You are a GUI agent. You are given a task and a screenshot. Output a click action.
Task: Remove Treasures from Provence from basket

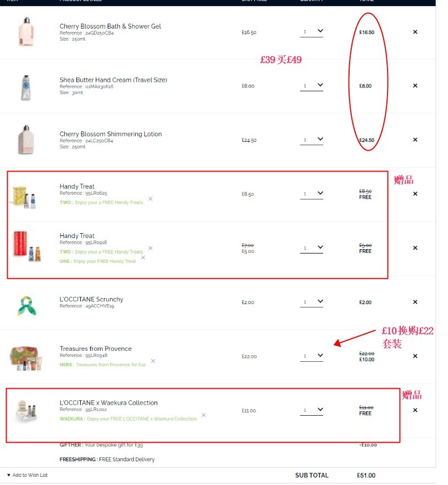[415, 356]
